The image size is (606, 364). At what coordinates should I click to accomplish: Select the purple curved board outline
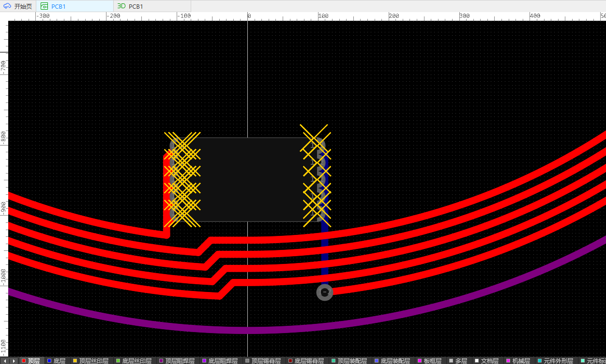coord(248,330)
